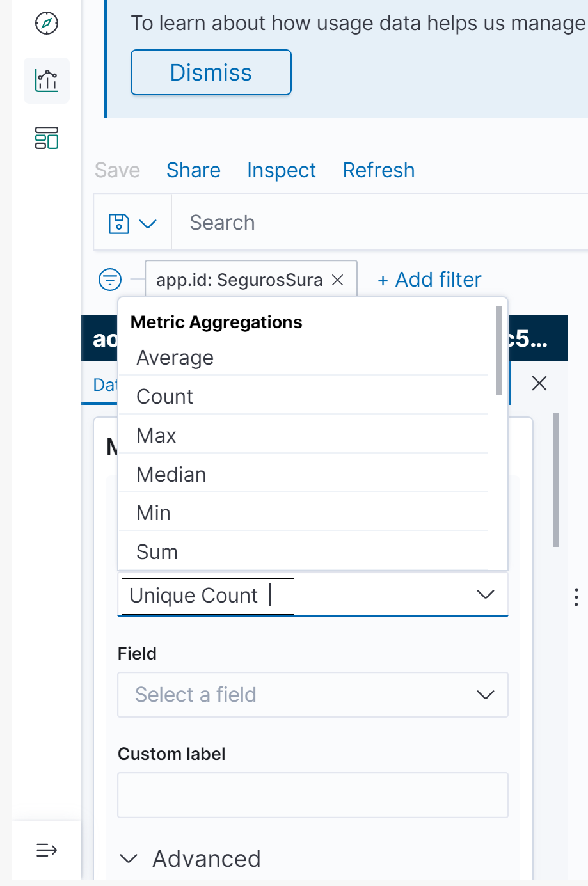Expand the side navigation menu icon
Screen dimensions: 588x886
pyautogui.click(x=47, y=850)
